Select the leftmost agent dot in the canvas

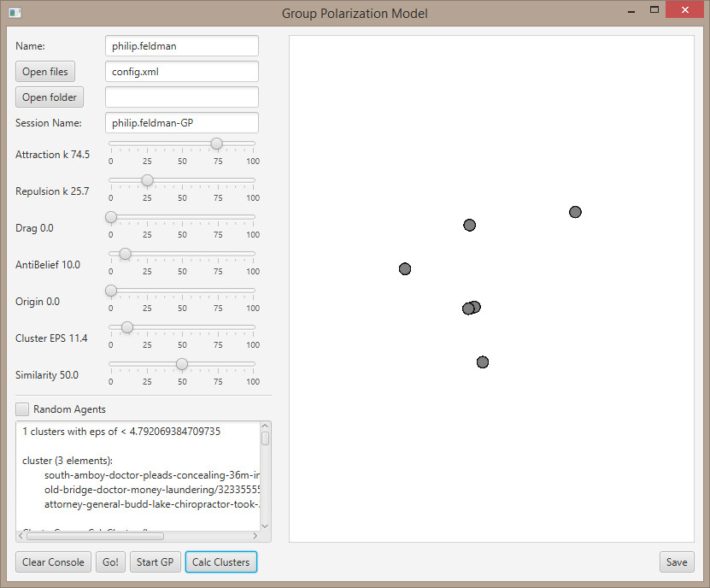pyautogui.click(x=405, y=269)
